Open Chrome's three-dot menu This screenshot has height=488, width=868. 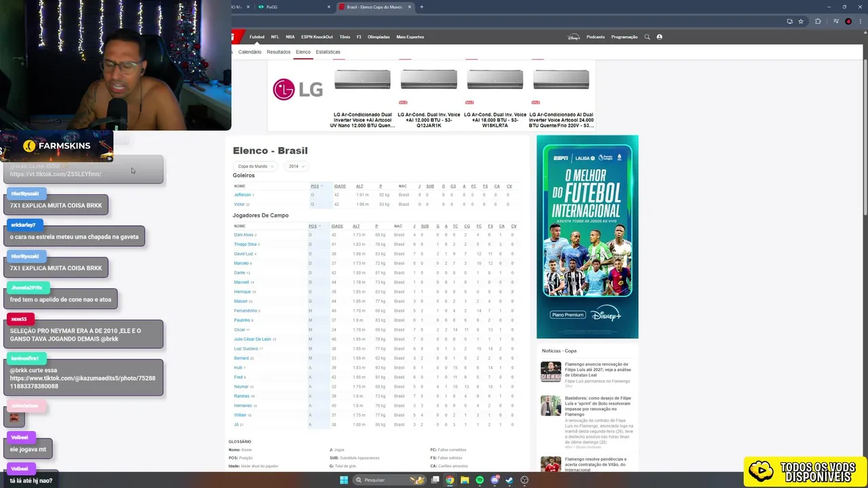pyautogui.click(x=862, y=21)
